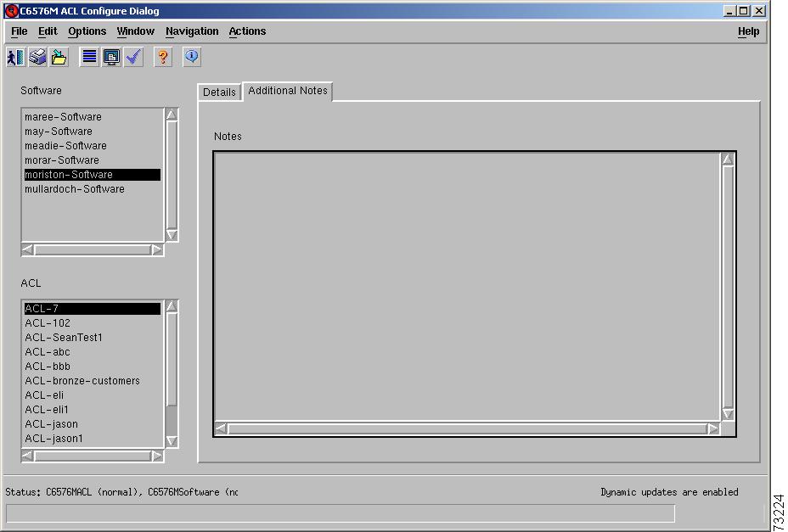Select mullardoch-Software entry
Screen dimensions: 788x532
[x=93, y=189]
